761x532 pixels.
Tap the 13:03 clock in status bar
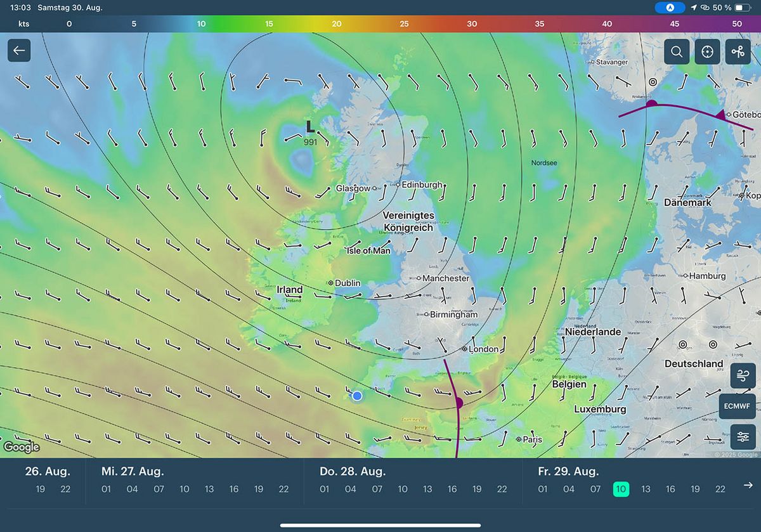(x=21, y=8)
